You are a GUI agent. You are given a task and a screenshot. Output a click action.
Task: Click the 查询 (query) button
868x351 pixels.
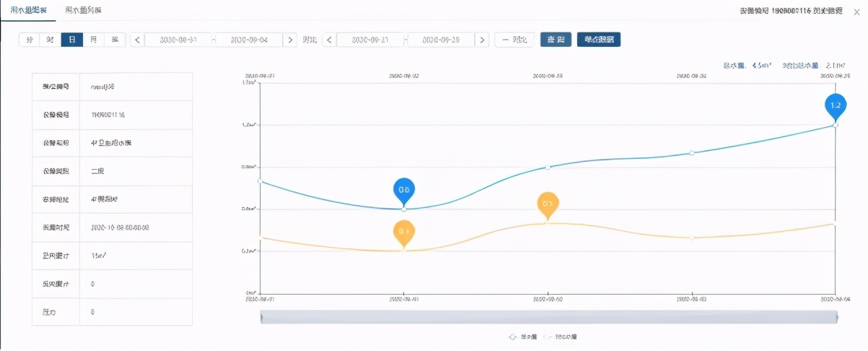point(556,40)
